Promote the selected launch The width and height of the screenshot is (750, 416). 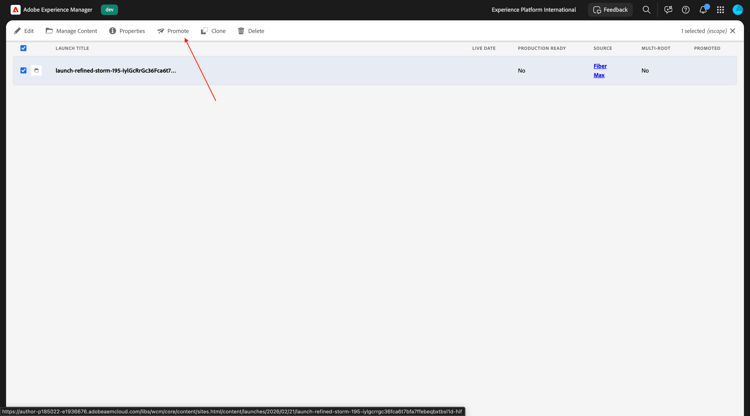173,31
